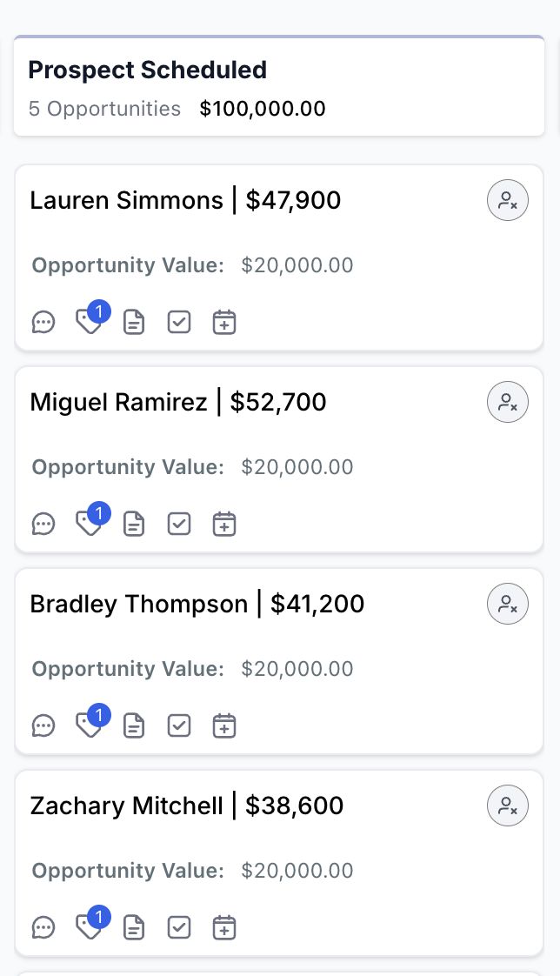
Task: Click tags icon on Bradley Thompson card
Action: point(88,725)
